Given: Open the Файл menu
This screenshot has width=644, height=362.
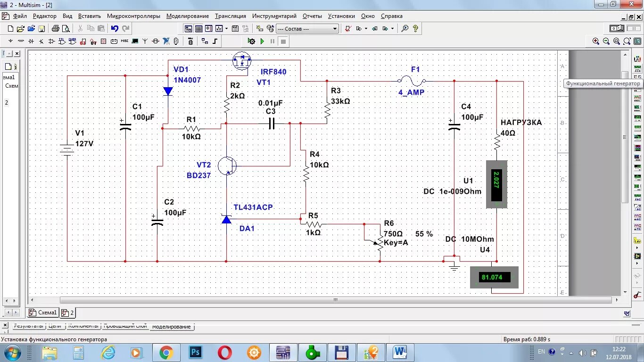Looking at the screenshot, I should pos(20,16).
